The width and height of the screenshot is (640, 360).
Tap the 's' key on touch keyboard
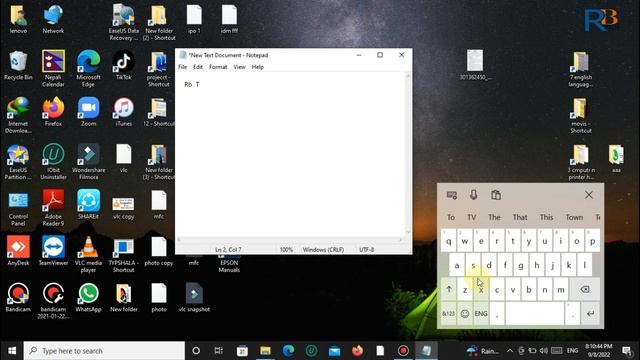473,265
